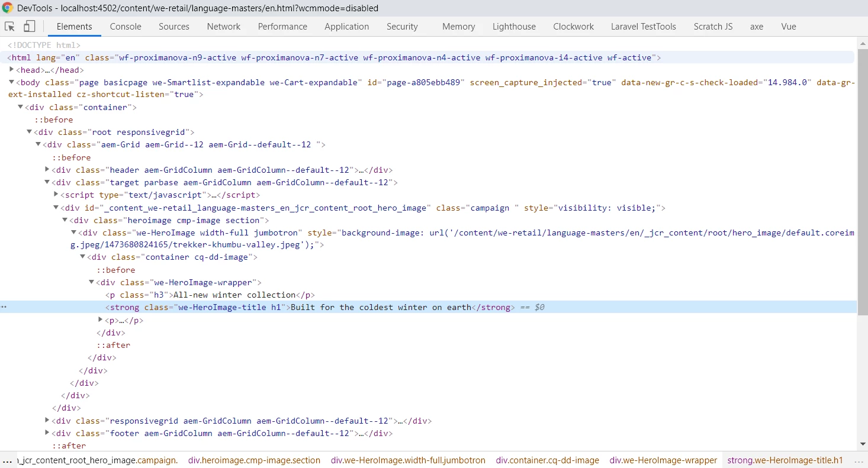
Task: Select the axe tab
Action: point(757,27)
